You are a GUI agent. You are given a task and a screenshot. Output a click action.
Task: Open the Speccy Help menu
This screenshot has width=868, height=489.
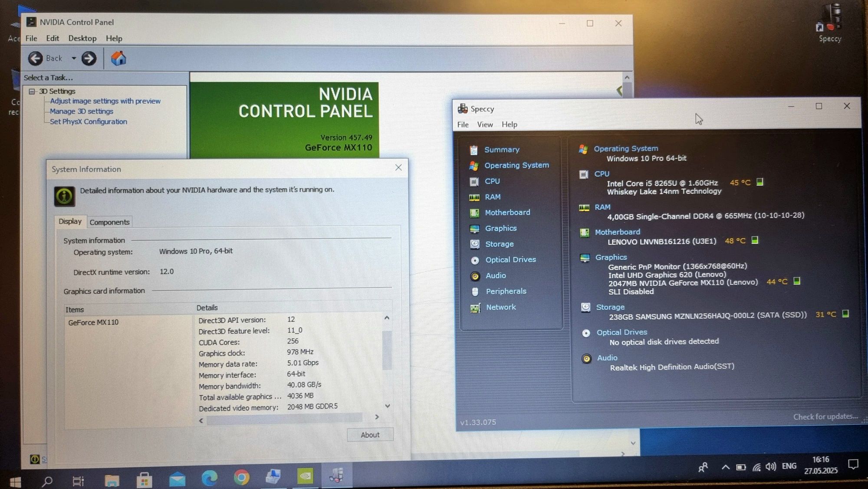point(510,125)
